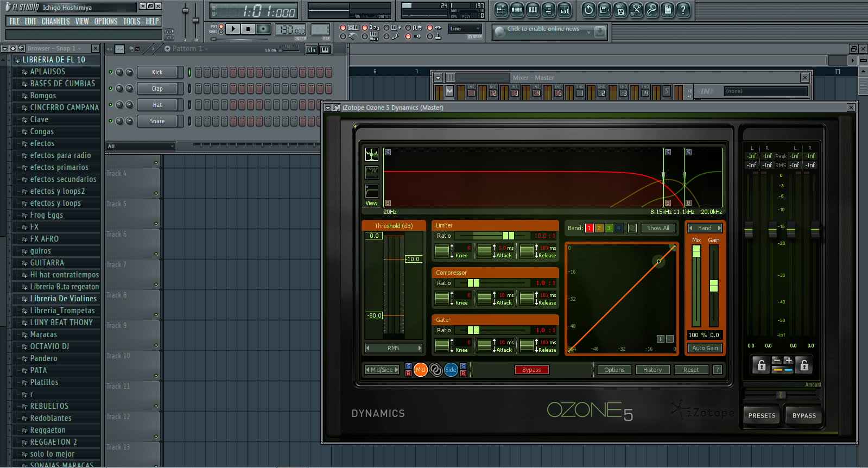The width and height of the screenshot is (868, 468).
Task: Click the red Bypass button in Dynamics
Action: [531, 370]
